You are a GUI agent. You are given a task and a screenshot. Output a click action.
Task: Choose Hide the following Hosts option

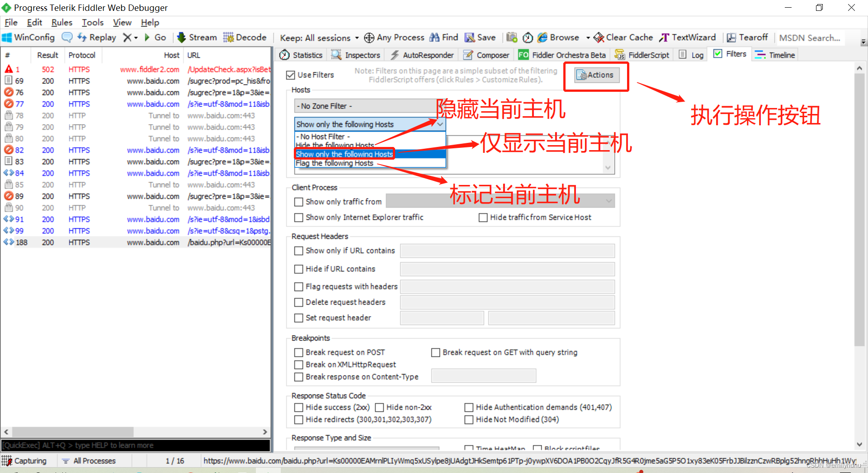[x=370, y=145]
